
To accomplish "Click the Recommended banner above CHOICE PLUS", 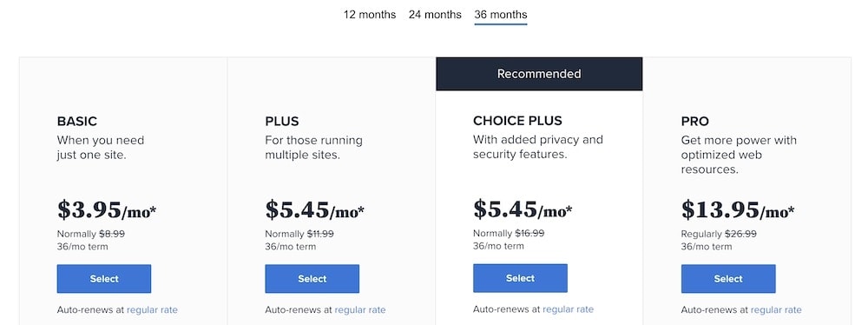I will pyautogui.click(x=539, y=74).
